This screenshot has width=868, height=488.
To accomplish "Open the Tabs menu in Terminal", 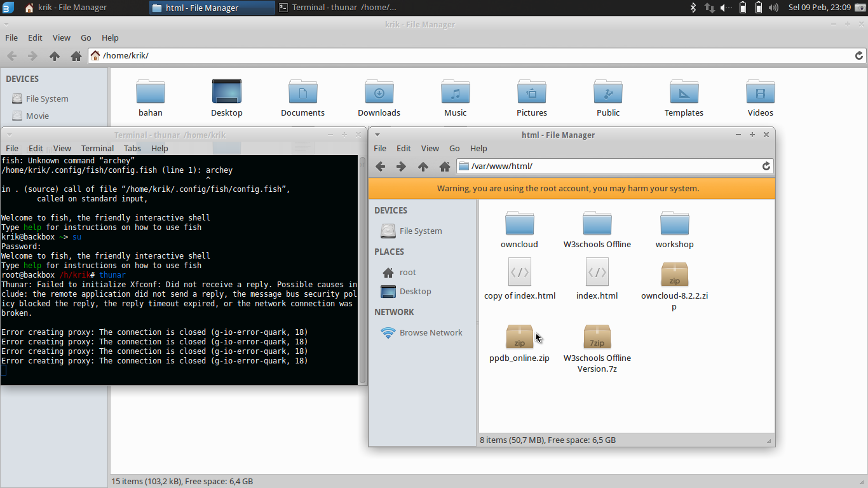I will tap(132, 148).
